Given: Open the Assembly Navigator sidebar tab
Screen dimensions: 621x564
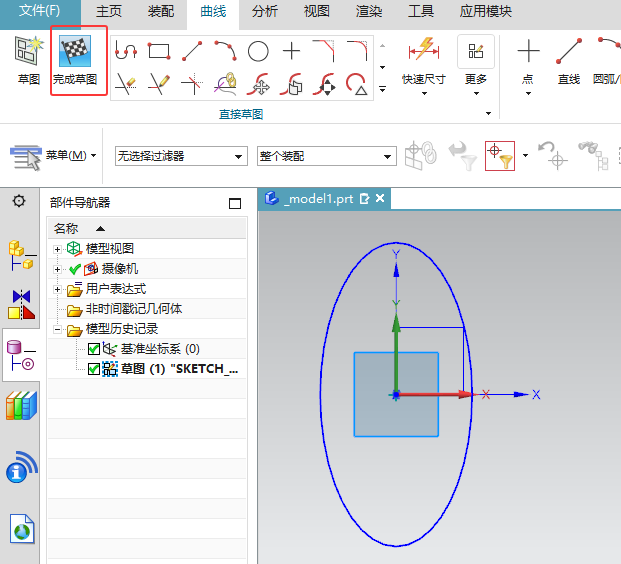Looking at the screenshot, I should (21, 255).
